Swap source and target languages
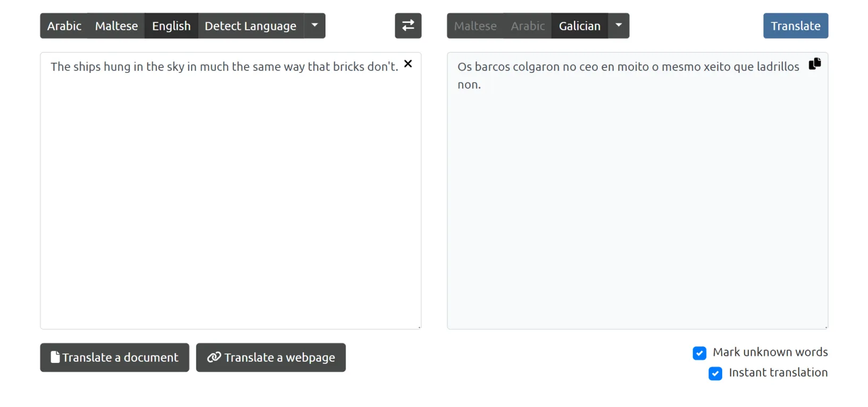Image resolution: width=868 pixels, height=407 pixels. [x=408, y=26]
